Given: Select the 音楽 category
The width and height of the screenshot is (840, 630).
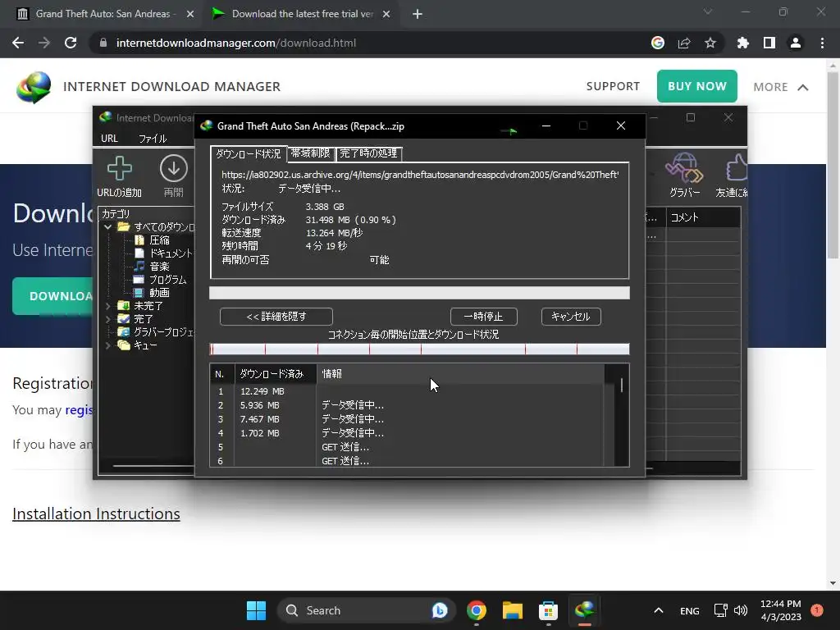Looking at the screenshot, I should [159, 267].
